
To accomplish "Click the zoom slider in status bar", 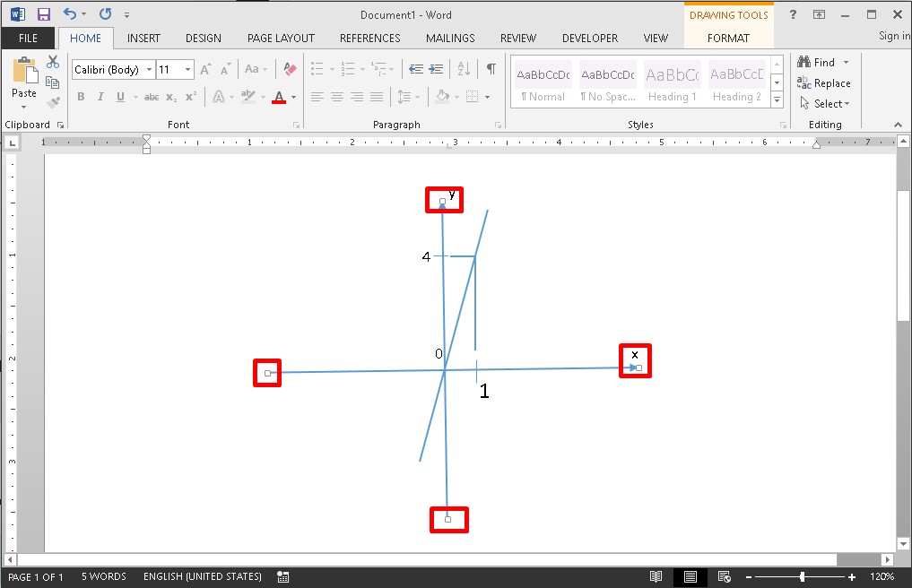I will [802, 576].
